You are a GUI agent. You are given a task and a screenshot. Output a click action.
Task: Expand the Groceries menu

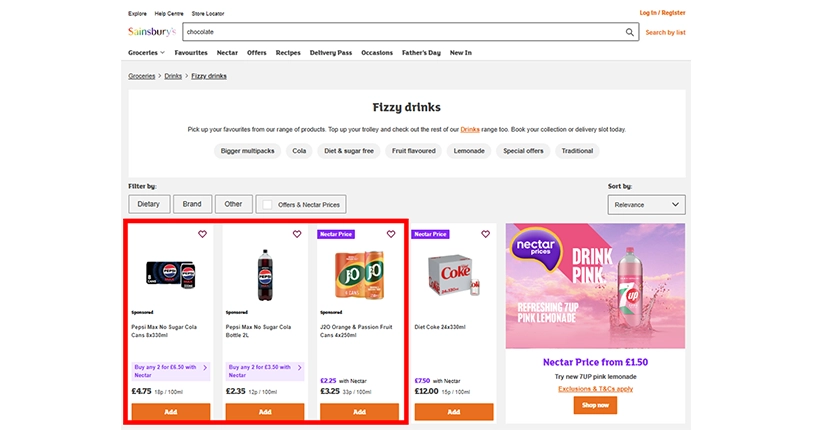146,52
